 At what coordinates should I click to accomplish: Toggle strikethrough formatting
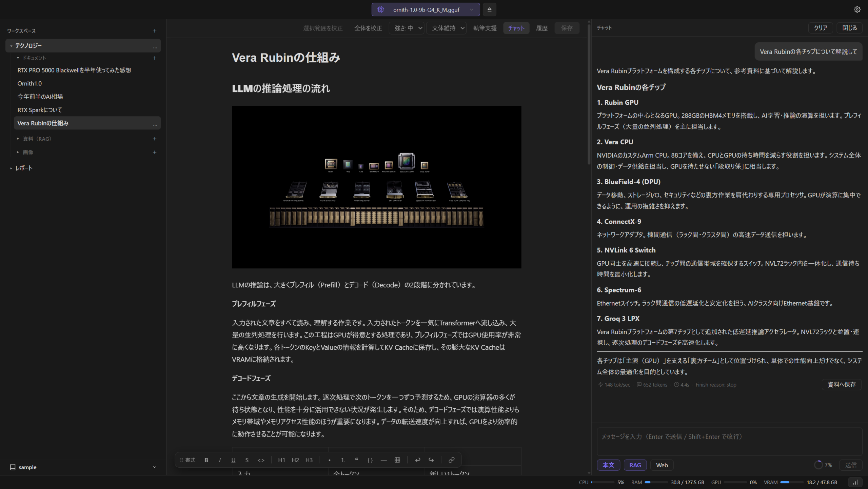[247, 460]
